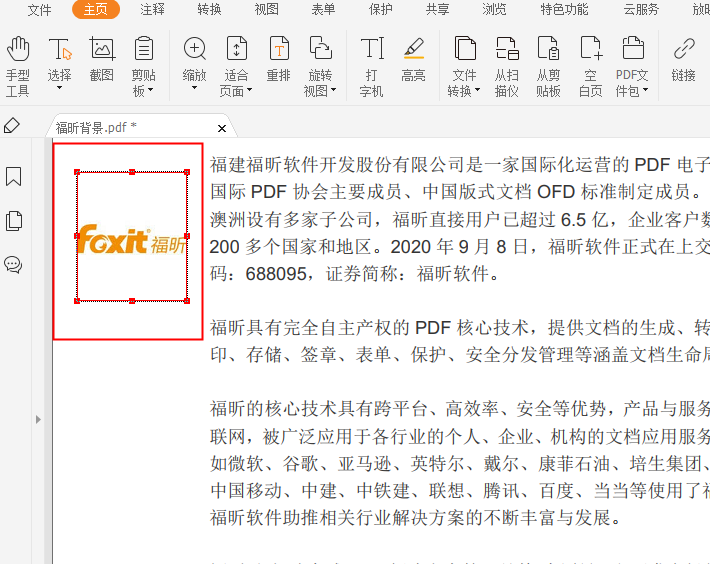710x564 pixels.
Task: Open the Comments panel in sidebar
Action: tap(13, 265)
